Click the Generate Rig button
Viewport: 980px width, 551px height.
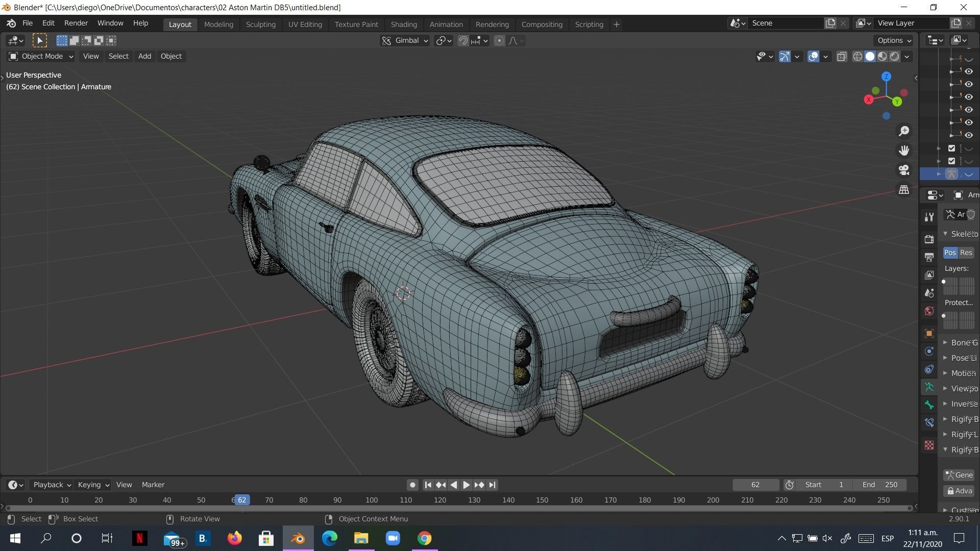click(x=959, y=475)
